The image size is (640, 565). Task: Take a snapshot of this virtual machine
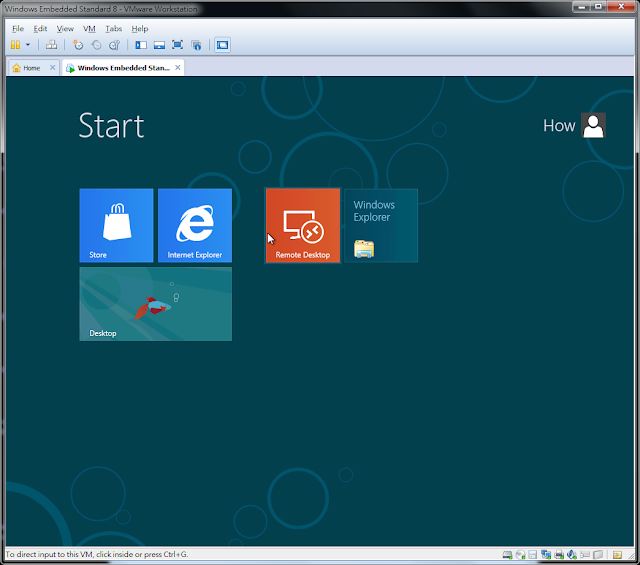78,45
